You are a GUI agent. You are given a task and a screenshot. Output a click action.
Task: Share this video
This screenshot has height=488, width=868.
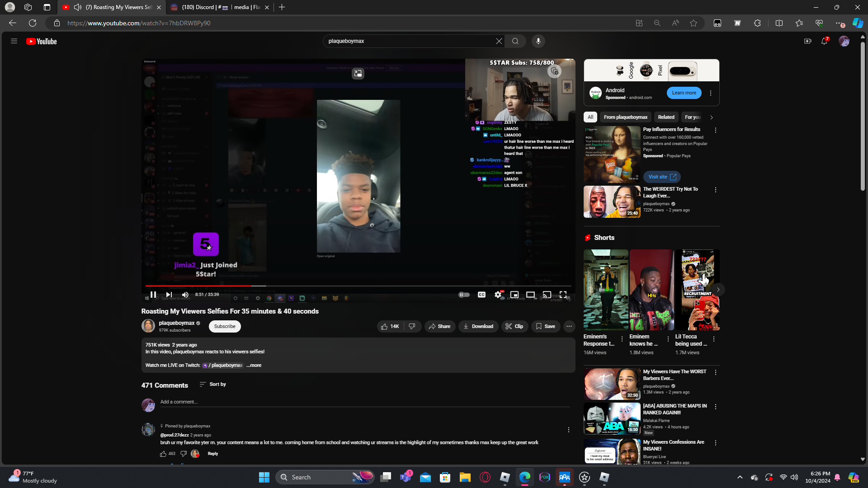(x=440, y=326)
